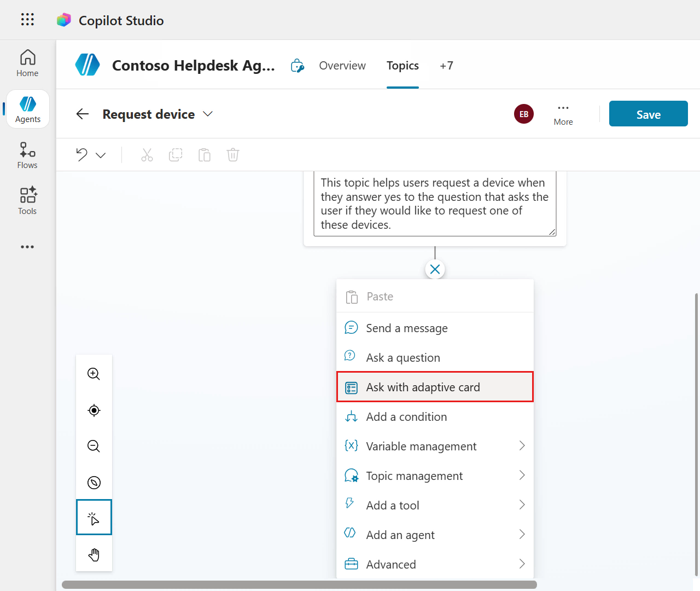Select the Tools sidebar icon
The width and height of the screenshot is (700, 591).
coord(27,201)
